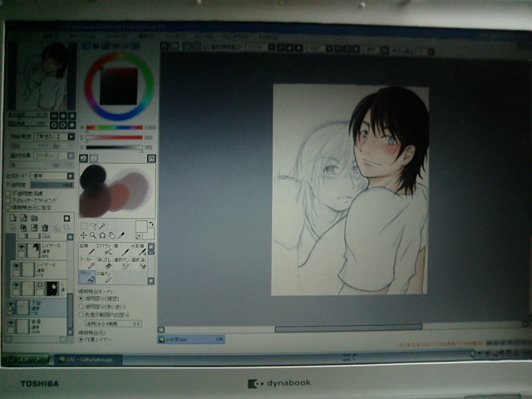The image size is (532, 399).
Task: Select 色差が範囲内の部分 detection mode radio
Action: click(81, 314)
